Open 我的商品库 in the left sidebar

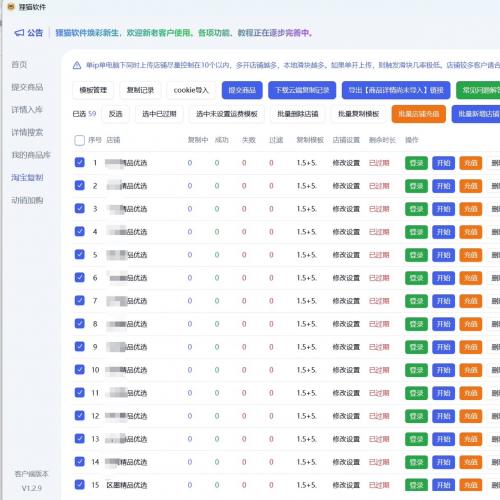31,155
